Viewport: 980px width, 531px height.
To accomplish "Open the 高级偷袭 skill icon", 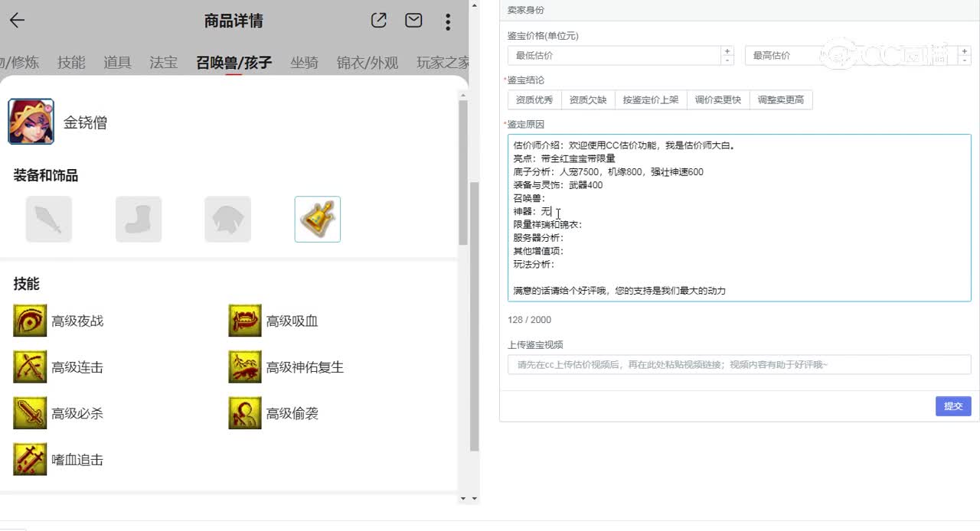I will pos(244,413).
